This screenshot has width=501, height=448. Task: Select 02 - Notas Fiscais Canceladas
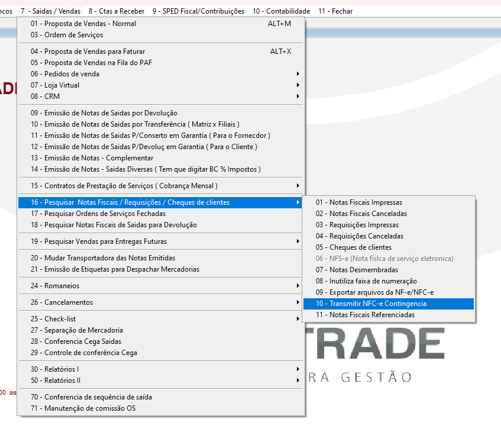coord(361,214)
